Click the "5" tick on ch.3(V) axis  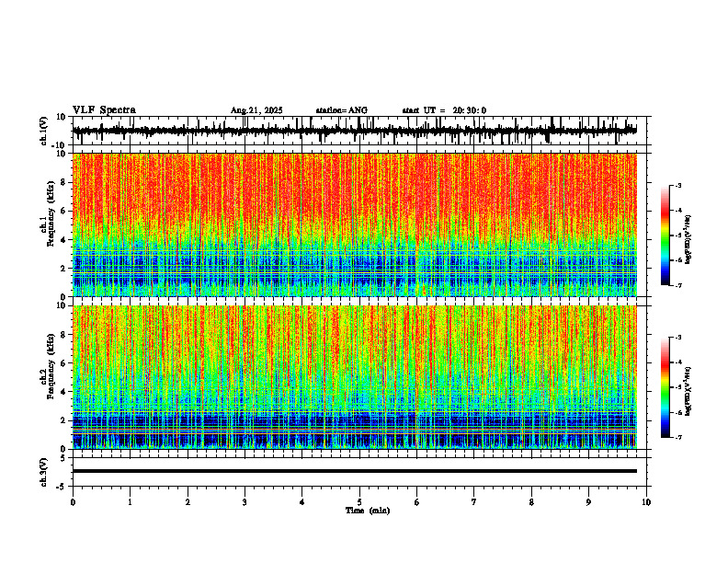pyautogui.click(x=63, y=458)
